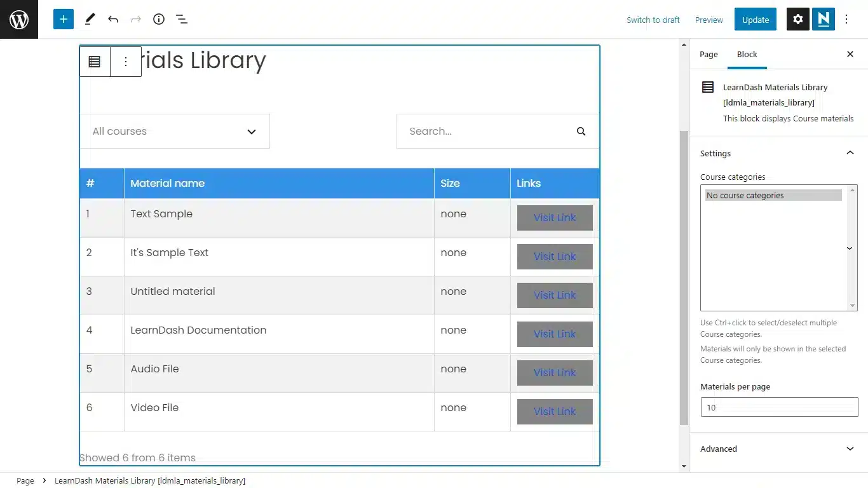The width and height of the screenshot is (868, 488).
Task: Click the block type icon in block toolbar
Action: click(x=95, y=62)
